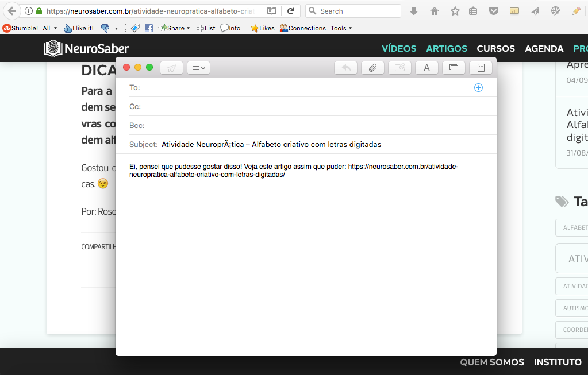Click into the To: recipient field
Viewport: 588px width, 375px height.
[x=305, y=88]
